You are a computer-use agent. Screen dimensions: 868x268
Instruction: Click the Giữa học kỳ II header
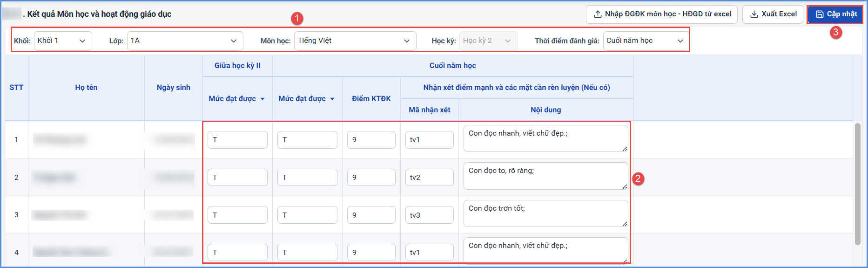237,66
